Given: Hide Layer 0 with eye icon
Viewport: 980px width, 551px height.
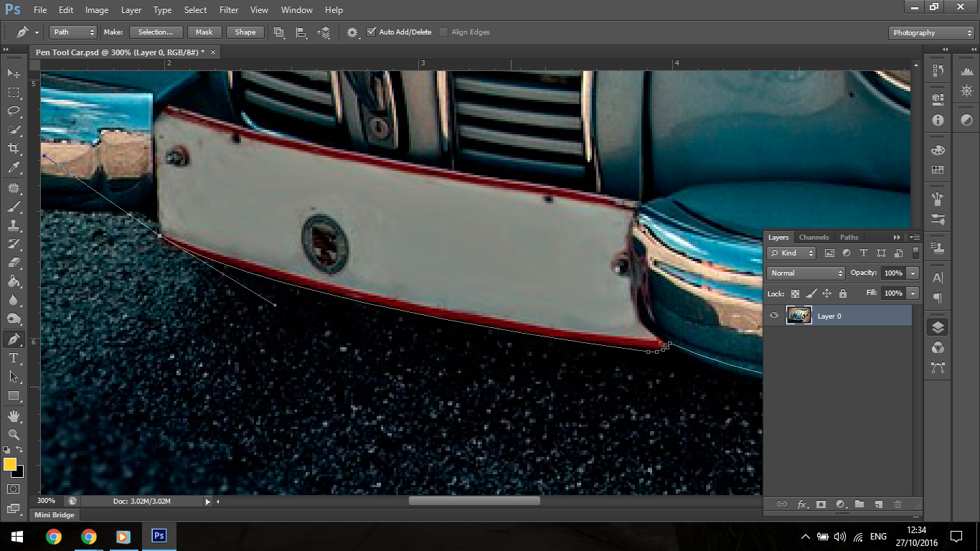Looking at the screenshot, I should pos(774,316).
